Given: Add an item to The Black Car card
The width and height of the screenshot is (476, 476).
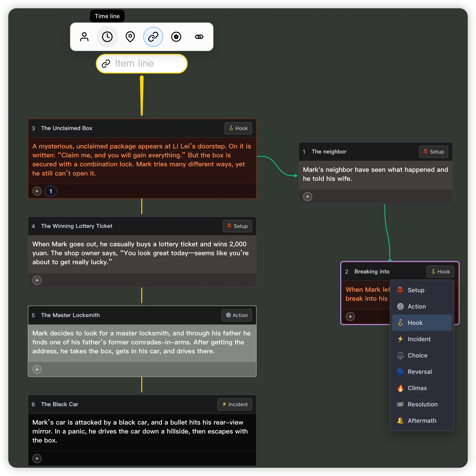Looking at the screenshot, I should coord(37,459).
